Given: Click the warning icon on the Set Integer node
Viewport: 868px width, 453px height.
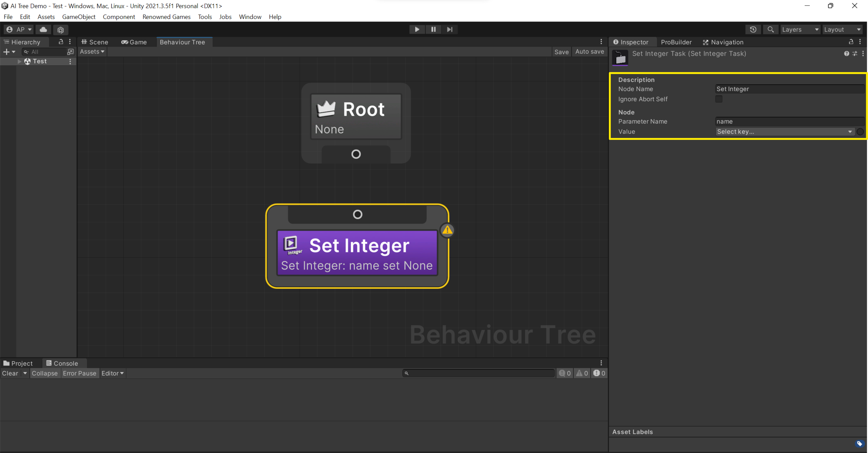Looking at the screenshot, I should [447, 230].
